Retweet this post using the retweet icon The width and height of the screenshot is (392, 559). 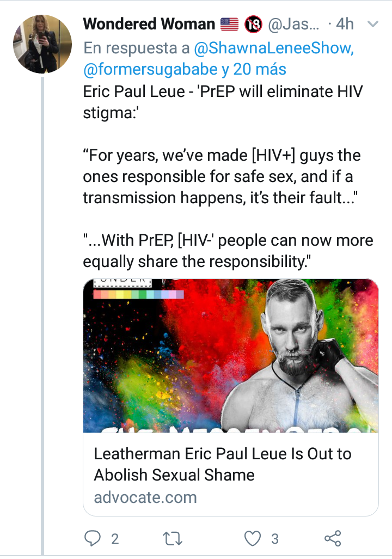point(173,538)
